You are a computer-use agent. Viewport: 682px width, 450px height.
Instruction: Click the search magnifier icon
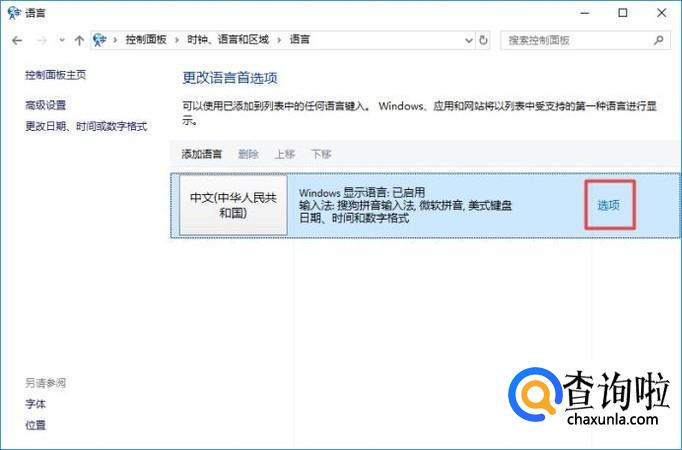pos(659,40)
